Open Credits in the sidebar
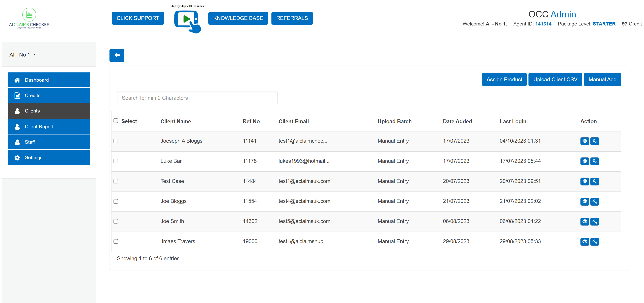This screenshot has width=644, height=303. [49, 96]
